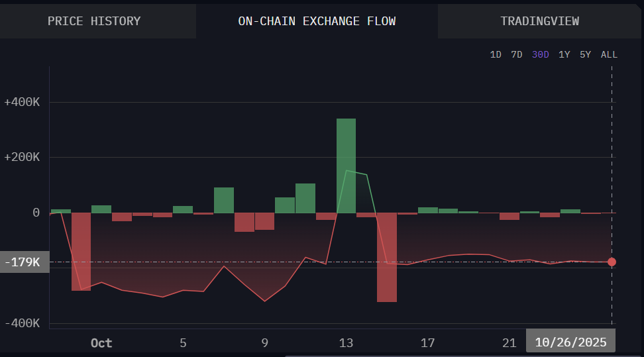
Task: Select the 7D time range
Action: [517, 54]
